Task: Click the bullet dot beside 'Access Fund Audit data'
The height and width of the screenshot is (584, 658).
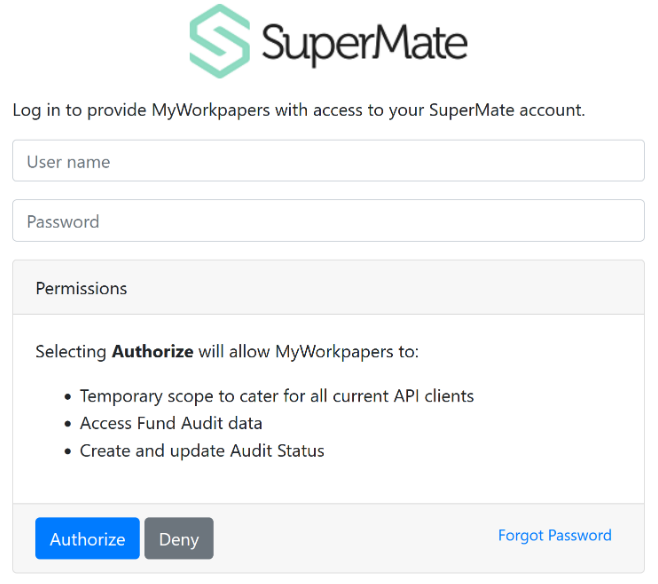Action: (x=68, y=424)
